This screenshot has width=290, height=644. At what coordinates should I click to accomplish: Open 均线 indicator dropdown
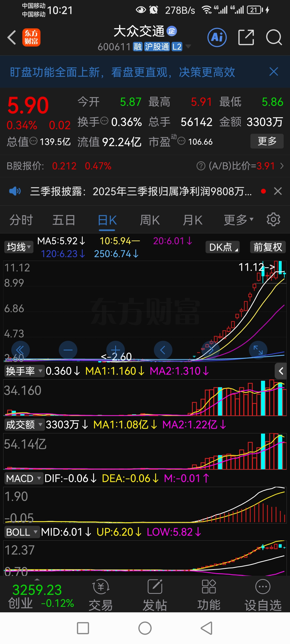[19, 247]
